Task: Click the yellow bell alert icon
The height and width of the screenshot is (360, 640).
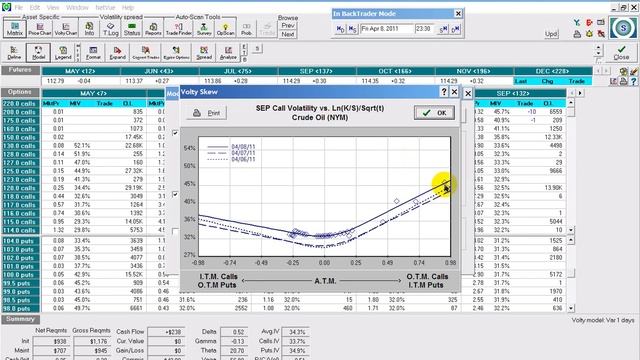Action: pyautogui.click(x=589, y=34)
